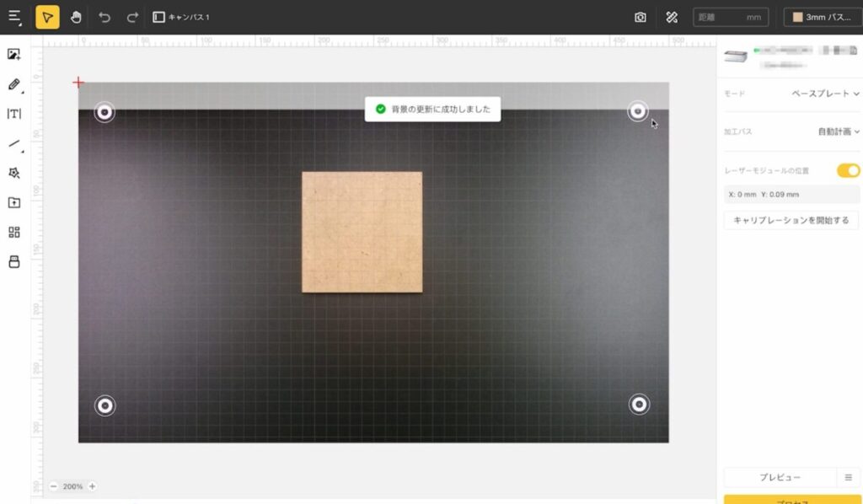863x504 pixels.
Task: Click the 距離 distance input field
Action: pos(729,17)
